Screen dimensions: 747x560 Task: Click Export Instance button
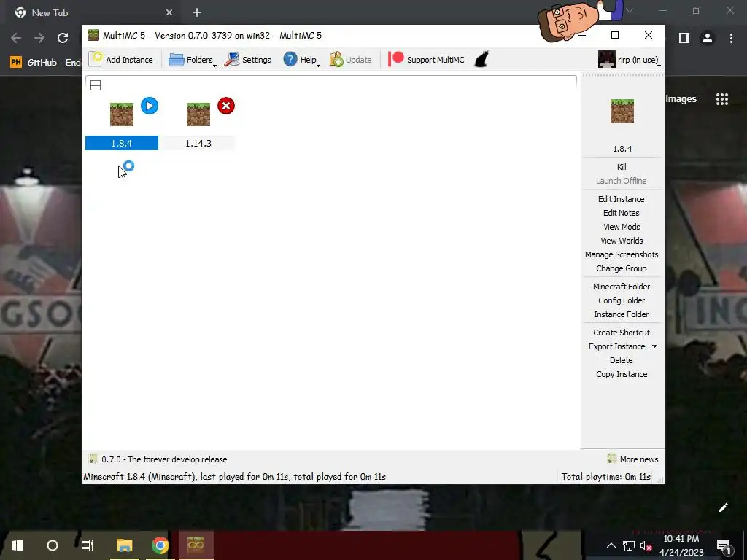616,346
